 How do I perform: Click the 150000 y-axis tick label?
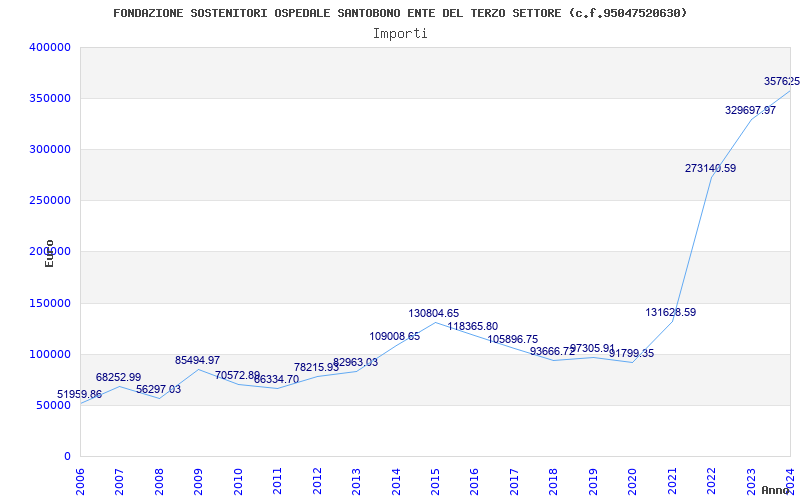coord(49,303)
